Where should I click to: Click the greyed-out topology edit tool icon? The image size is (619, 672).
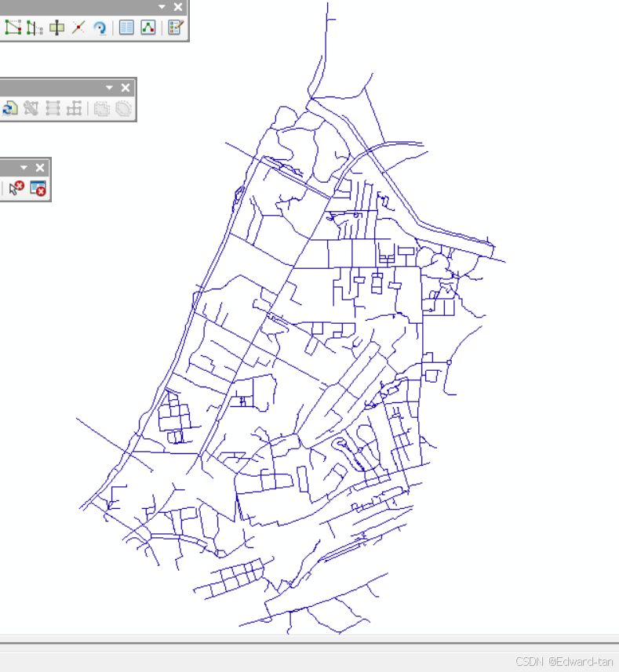pos(31,108)
